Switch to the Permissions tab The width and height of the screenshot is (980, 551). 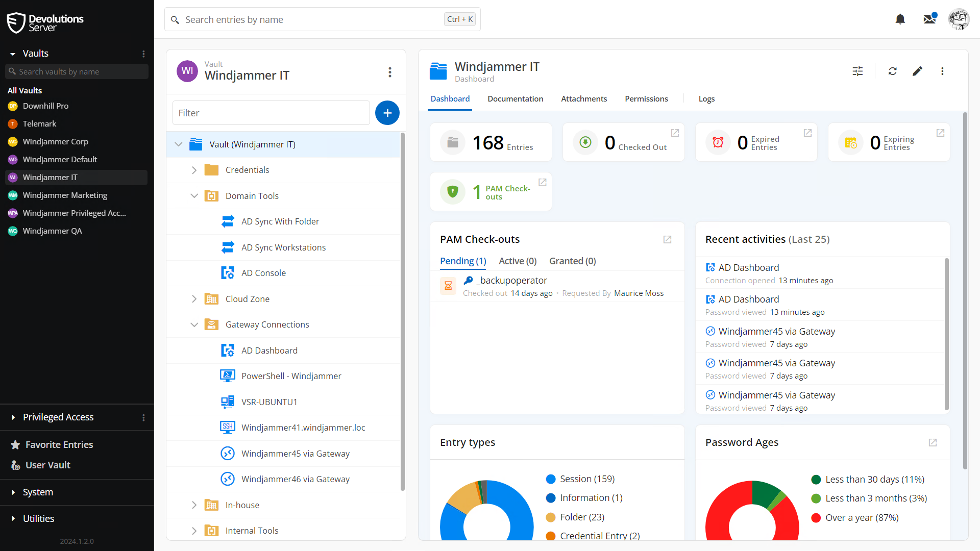click(x=646, y=99)
